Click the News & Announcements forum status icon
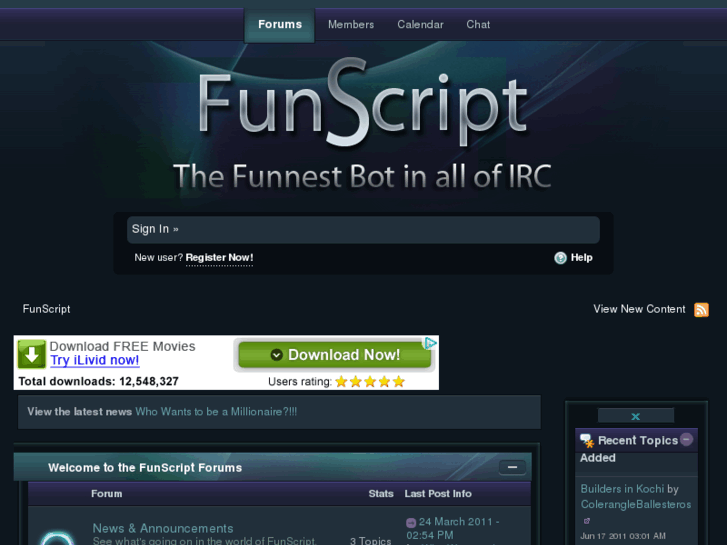 57,538
